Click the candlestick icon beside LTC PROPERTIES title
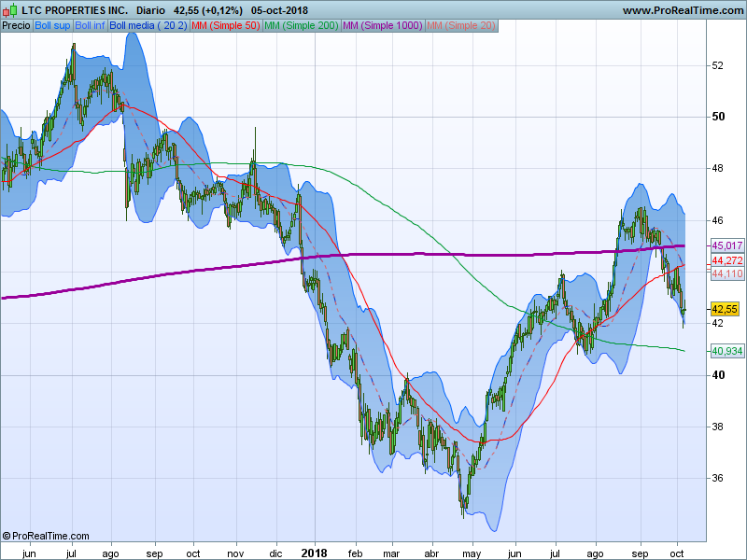This screenshot has height=560, width=747. (10, 10)
